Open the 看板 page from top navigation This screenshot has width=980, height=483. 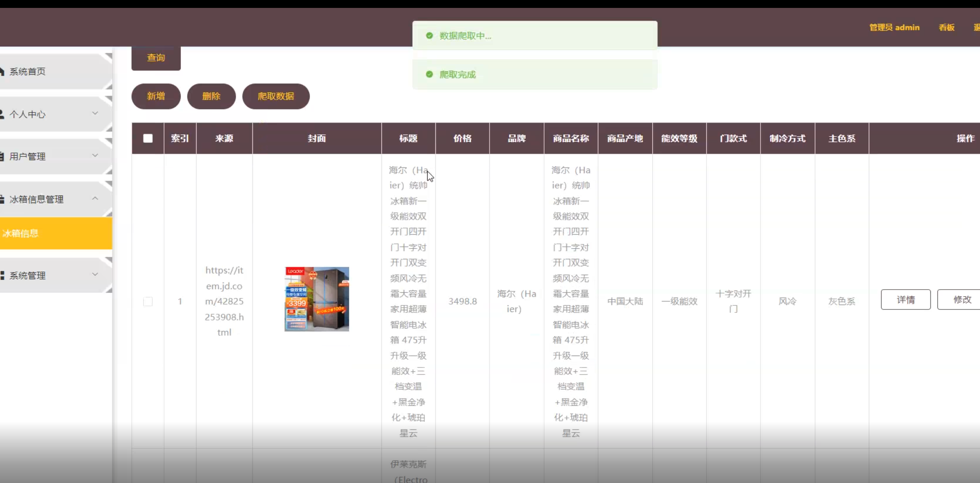(x=947, y=27)
